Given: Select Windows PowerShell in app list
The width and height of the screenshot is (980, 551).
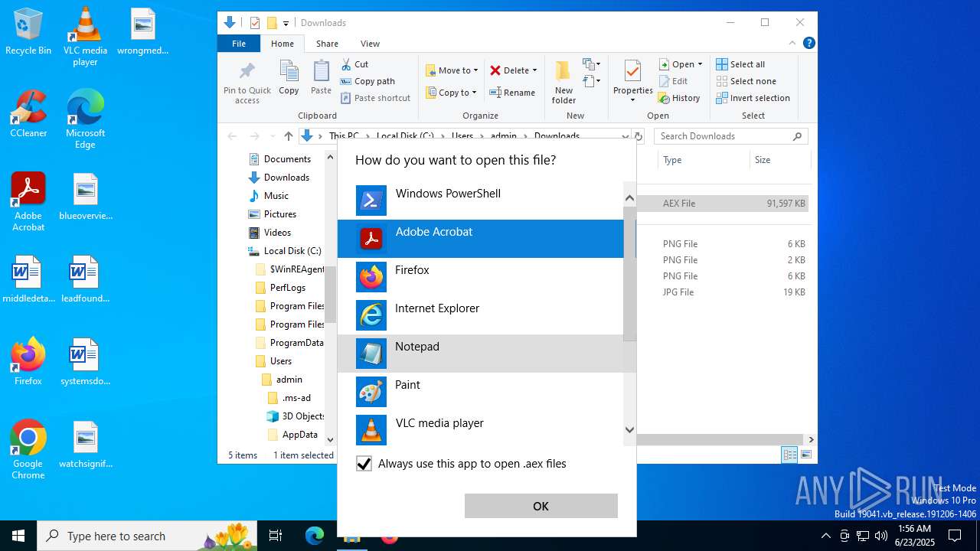Looking at the screenshot, I should coord(480,201).
